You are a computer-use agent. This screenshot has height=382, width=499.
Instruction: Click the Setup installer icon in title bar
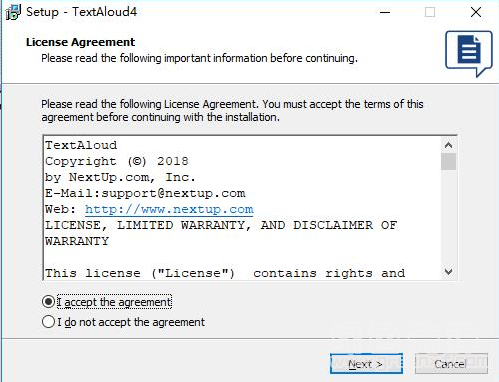click(13, 12)
